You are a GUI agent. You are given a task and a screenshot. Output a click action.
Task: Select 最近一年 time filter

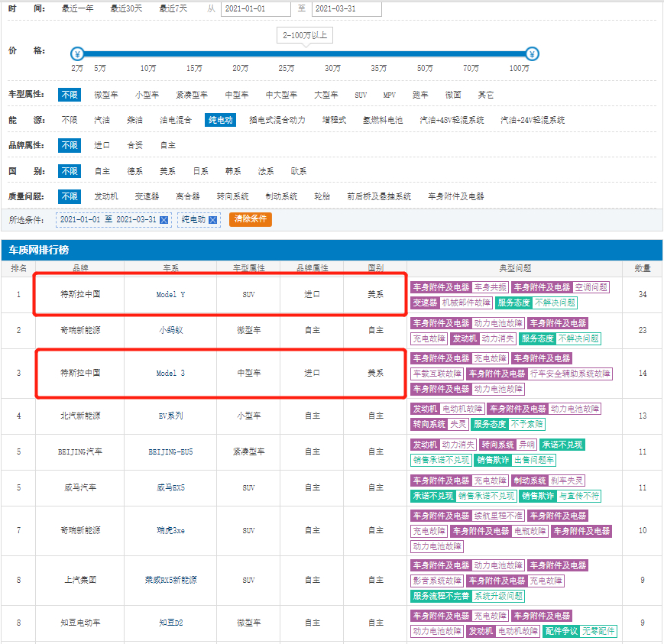(x=77, y=8)
